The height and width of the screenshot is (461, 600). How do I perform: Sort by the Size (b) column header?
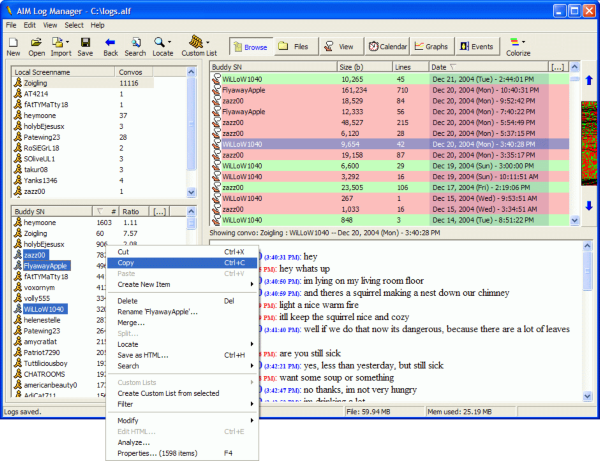[x=365, y=67]
